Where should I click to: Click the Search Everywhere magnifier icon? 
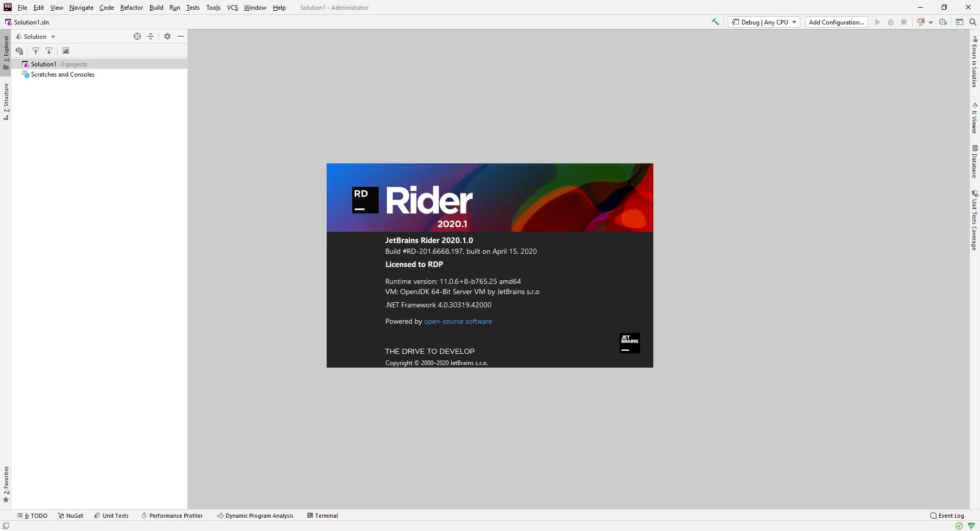click(x=973, y=22)
